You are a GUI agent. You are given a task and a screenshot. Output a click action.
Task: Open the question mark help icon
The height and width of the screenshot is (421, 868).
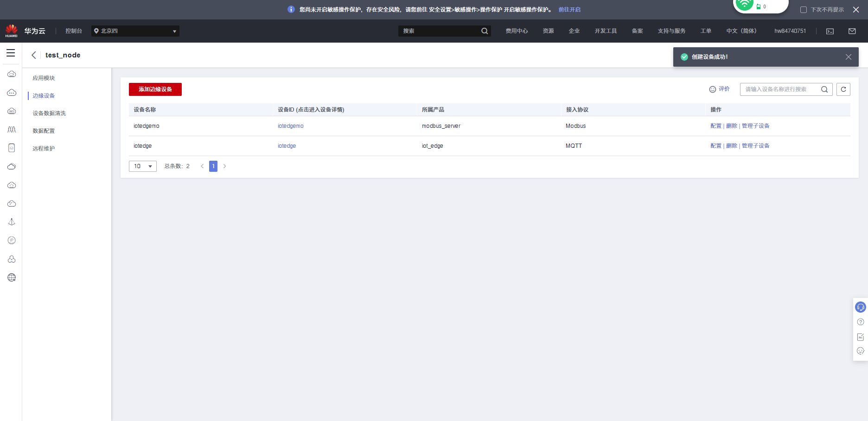pos(861,322)
